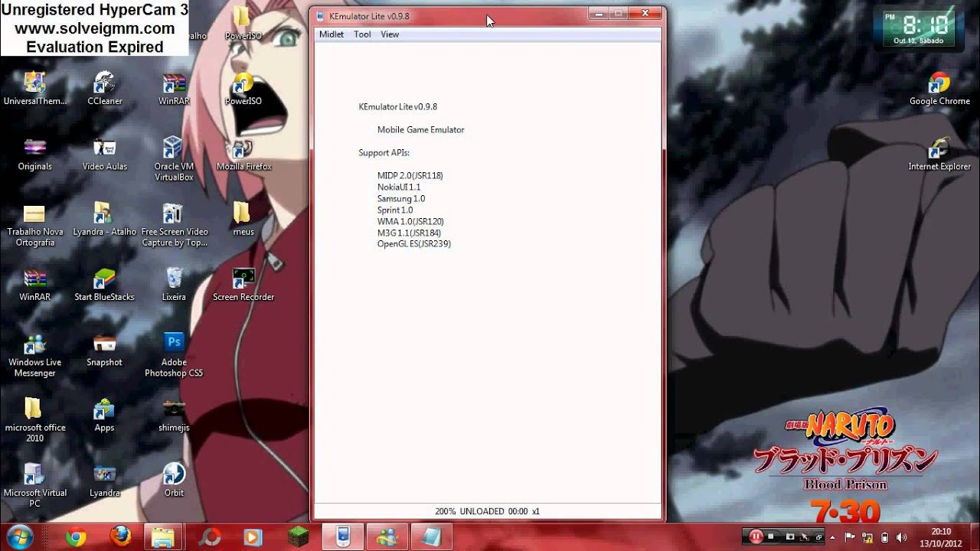This screenshot has width=980, height=551.
Task: Open the Action Center flag icon
Action: pos(850,536)
